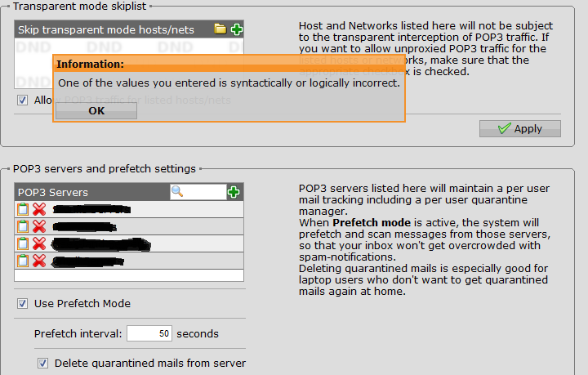588x375 pixels.
Task: Disable the Use Prefetch Mode checkbox
Action: pos(23,304)
